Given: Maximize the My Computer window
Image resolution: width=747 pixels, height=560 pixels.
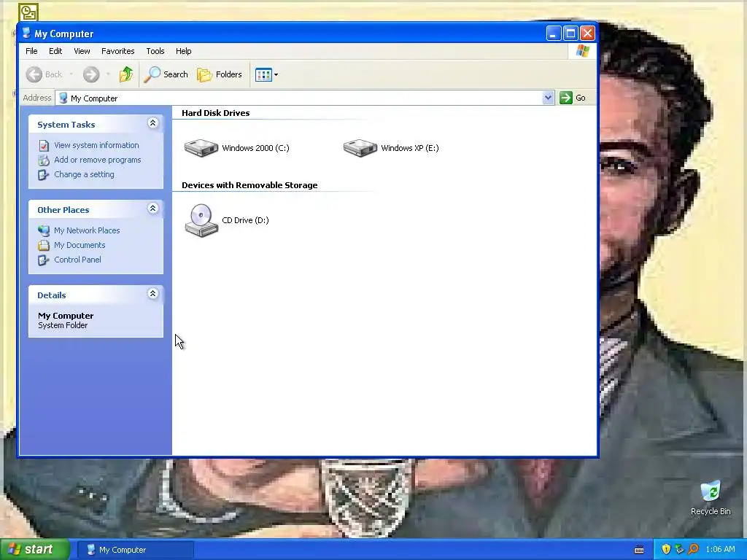Looking at the screenshot, I should pos(570,34).
